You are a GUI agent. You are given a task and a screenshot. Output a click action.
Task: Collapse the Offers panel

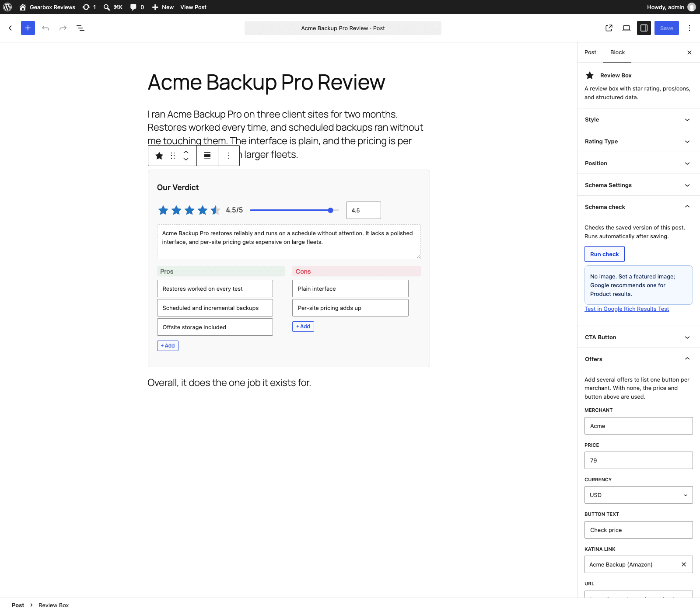[639, 359]
